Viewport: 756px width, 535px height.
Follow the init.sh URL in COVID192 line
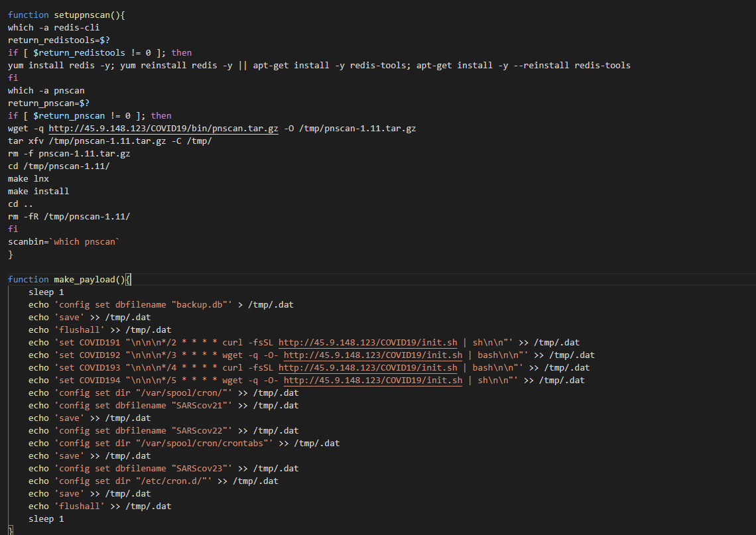[373, 355]
